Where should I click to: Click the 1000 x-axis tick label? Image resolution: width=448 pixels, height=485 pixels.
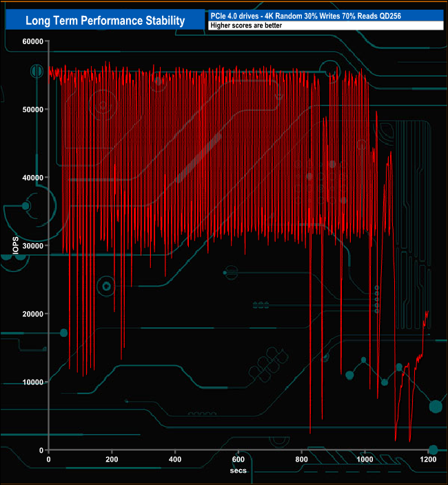[365, 460]
